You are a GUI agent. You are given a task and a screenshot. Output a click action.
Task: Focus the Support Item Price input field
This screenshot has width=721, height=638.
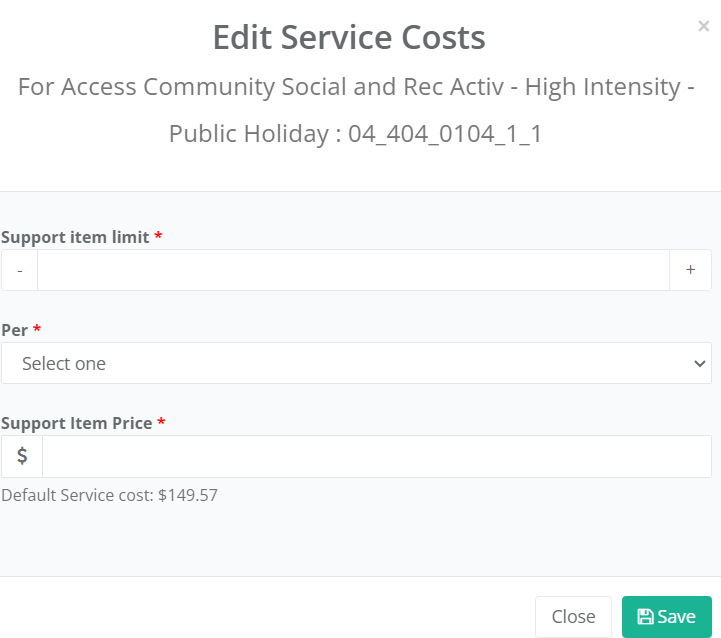click(377, 456)
